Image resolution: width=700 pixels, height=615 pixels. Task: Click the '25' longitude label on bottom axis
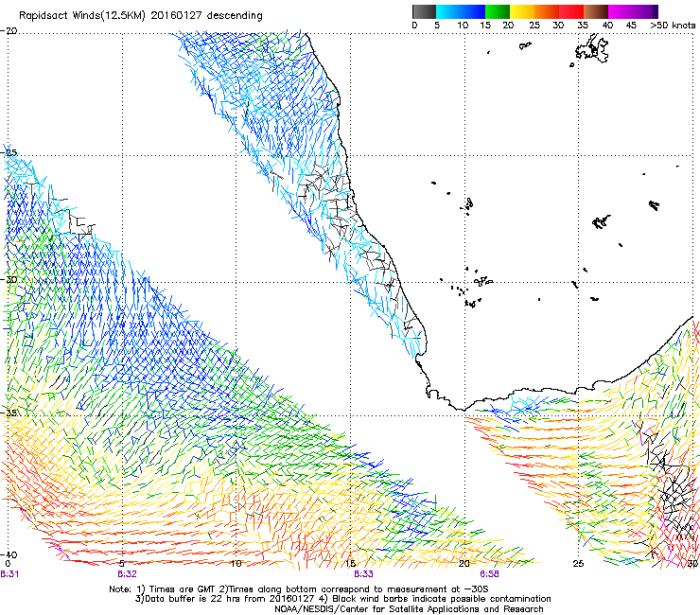coord(578,564)
